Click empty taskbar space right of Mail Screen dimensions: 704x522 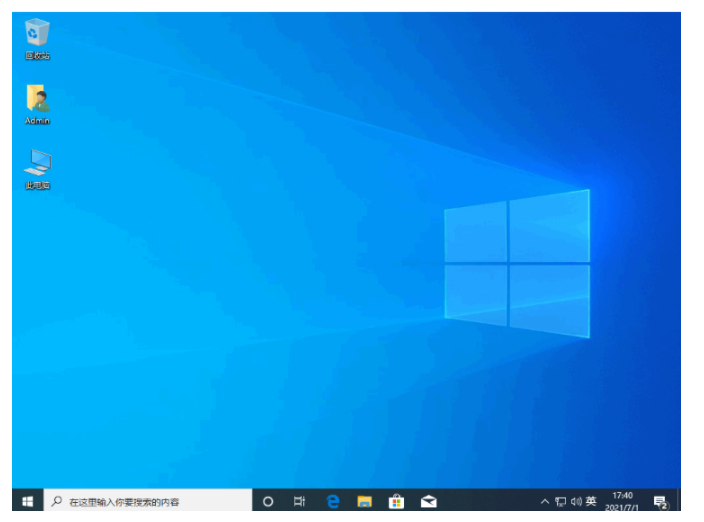click(490, 501)
